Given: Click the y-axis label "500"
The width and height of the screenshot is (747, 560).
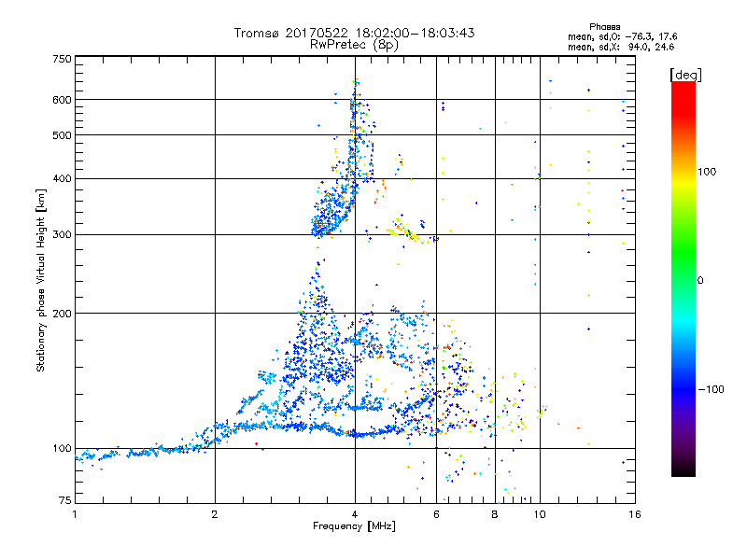Looking at the screenshot, I should [62, 135].
